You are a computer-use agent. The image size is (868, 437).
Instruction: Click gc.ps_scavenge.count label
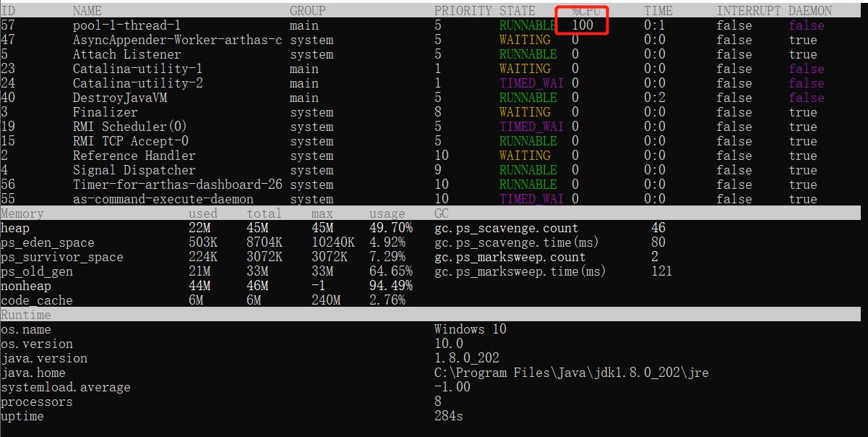click(507, 228)
